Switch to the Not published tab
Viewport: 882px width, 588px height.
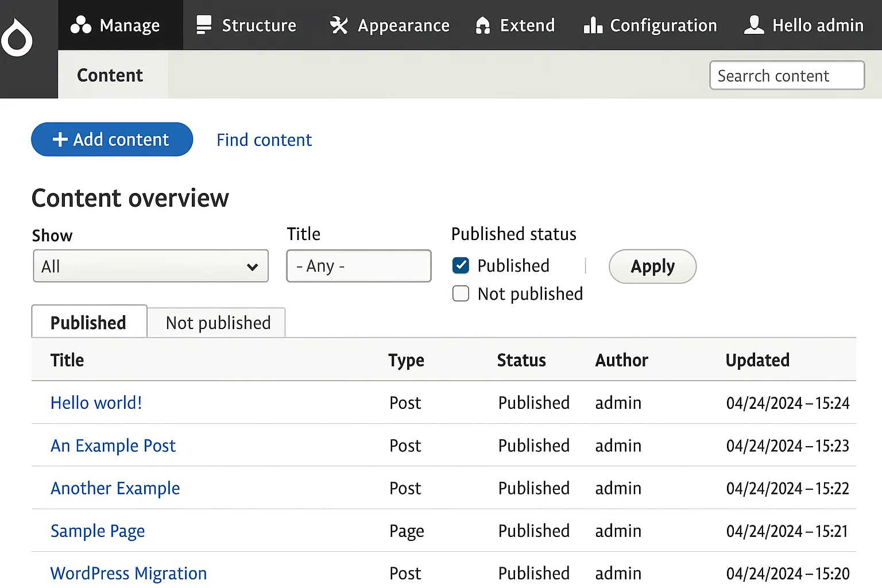[x=217, y=322]
